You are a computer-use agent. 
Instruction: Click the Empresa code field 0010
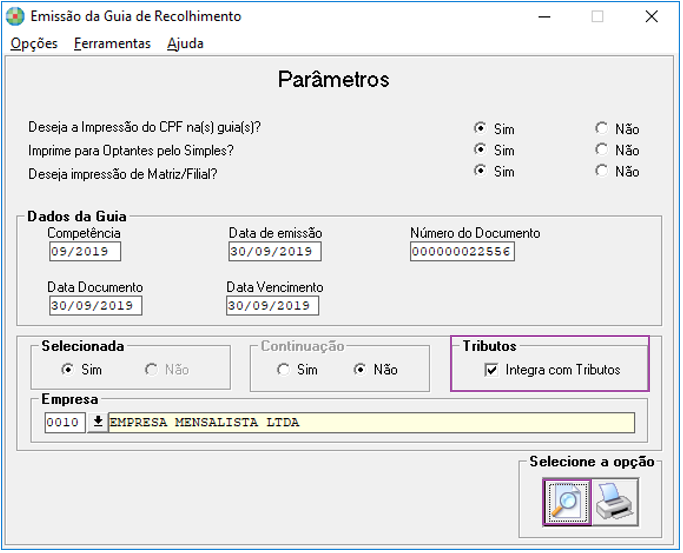click(65, 422)
